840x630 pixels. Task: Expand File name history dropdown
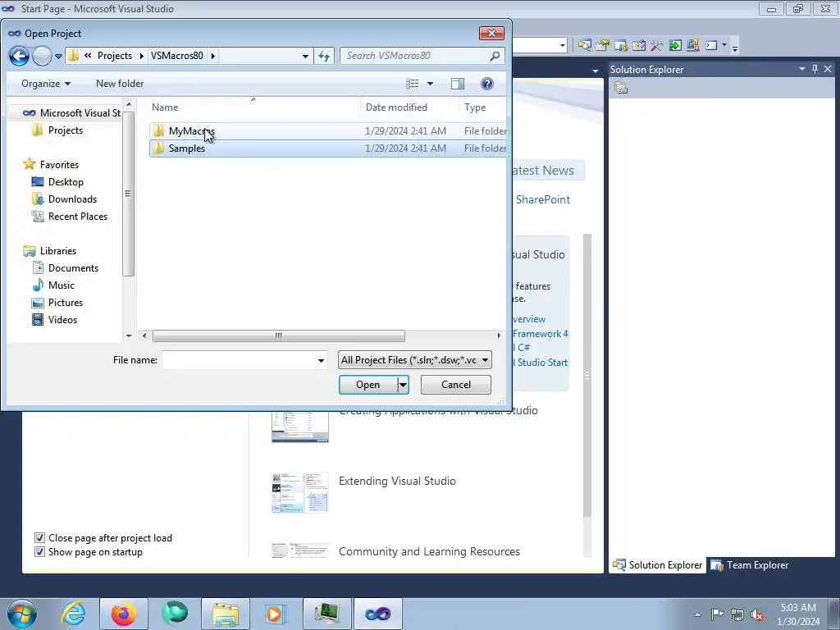(x=321, y=361)
